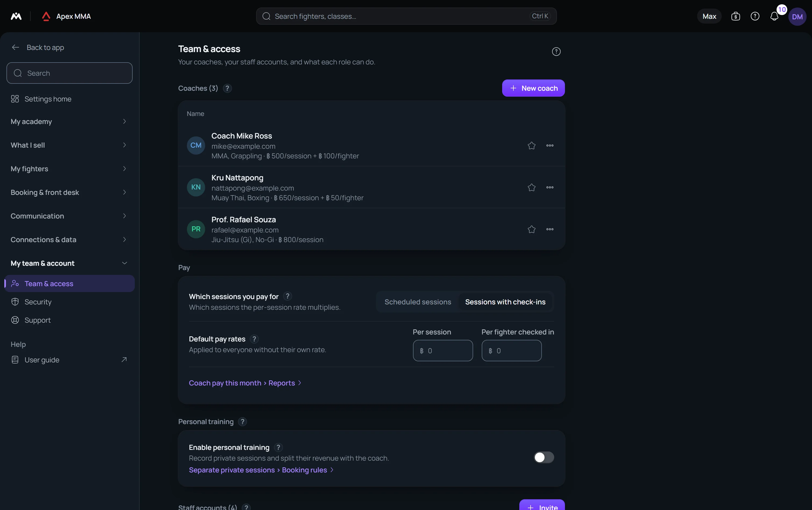
Task: Show help for Enable personal training
Action: pos(278,447)
